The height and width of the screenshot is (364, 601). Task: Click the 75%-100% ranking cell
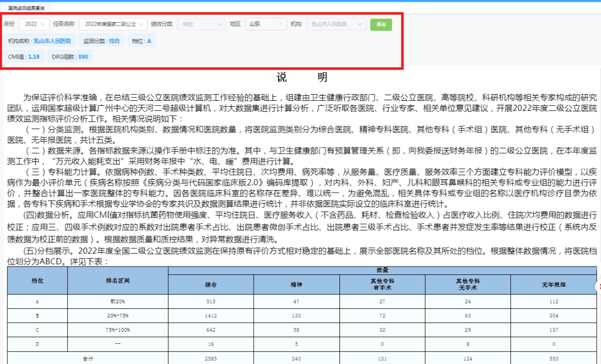click(117, 330)
